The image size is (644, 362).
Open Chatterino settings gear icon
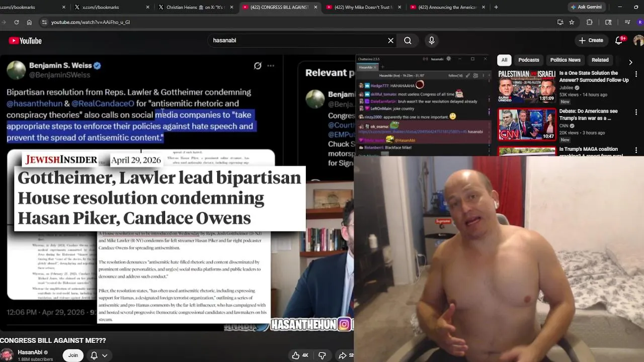coord(449,59)
